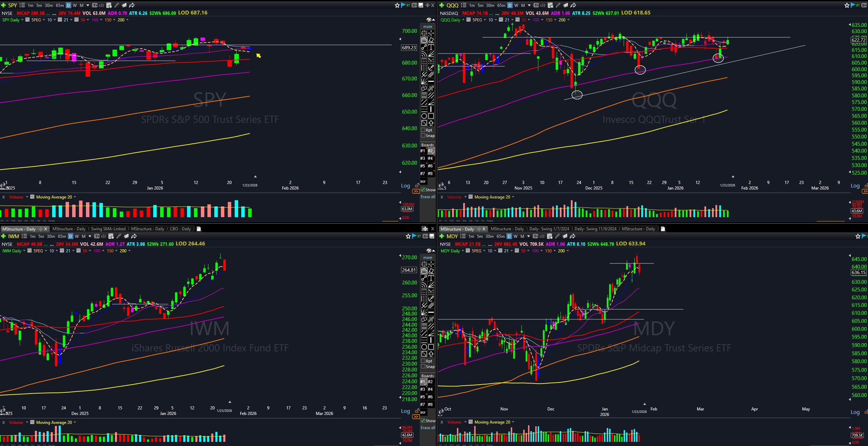This screenshot has width=868, height=446.
Task: Pick the circle shape tool in SPY toolbar
Action: tap(424, 116)
